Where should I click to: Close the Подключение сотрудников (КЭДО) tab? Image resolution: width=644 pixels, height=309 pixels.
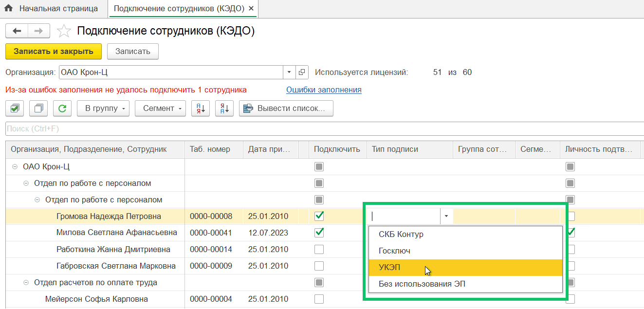pyautogui.click(x=251, y=9)
